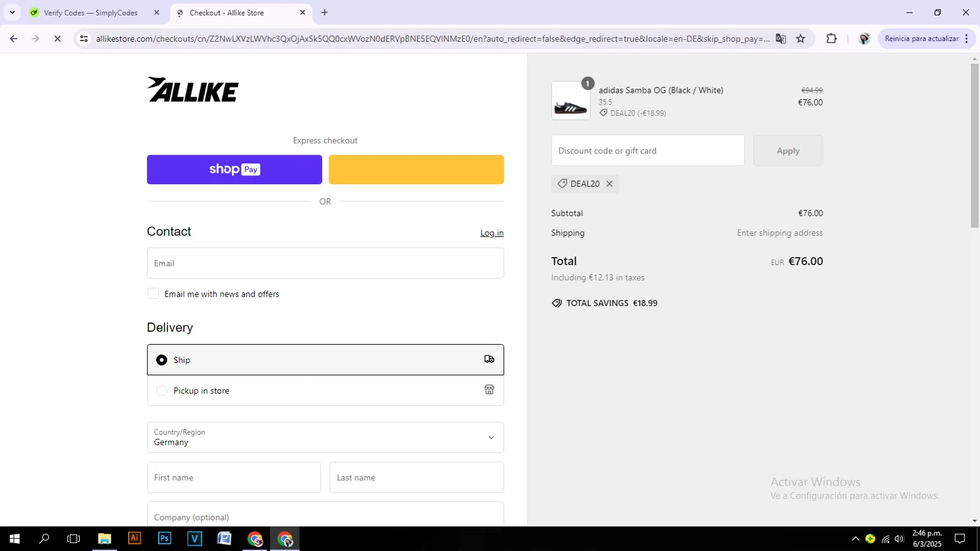Open the Chrome three-dot menu

pos(967,39)
